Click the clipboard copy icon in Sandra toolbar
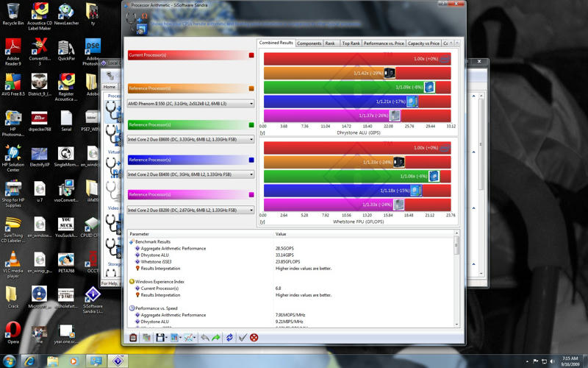 (133, 338)
